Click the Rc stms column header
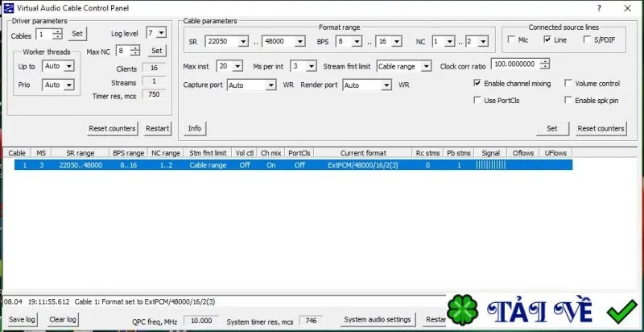The image size is (644, 332). (x=427, y=153)
